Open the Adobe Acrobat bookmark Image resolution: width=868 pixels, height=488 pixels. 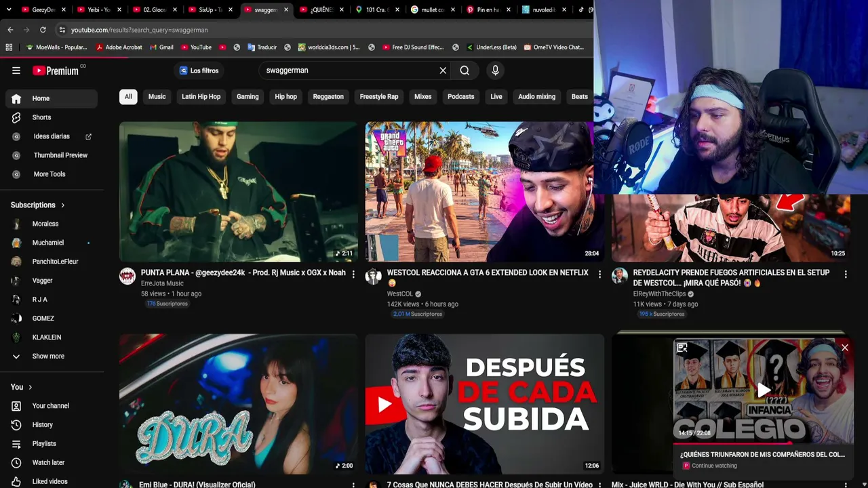pyautogui.click(x=119, y=47)
